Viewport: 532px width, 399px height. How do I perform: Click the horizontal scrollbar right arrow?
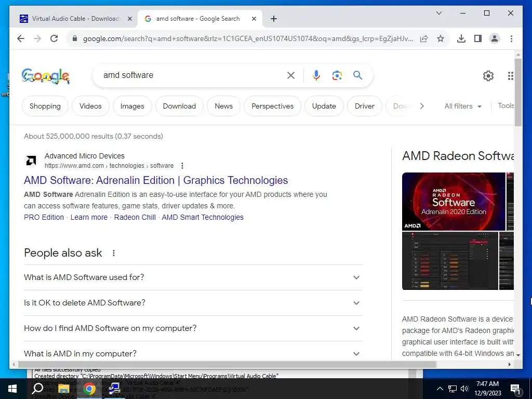click(x=510, y=364)
